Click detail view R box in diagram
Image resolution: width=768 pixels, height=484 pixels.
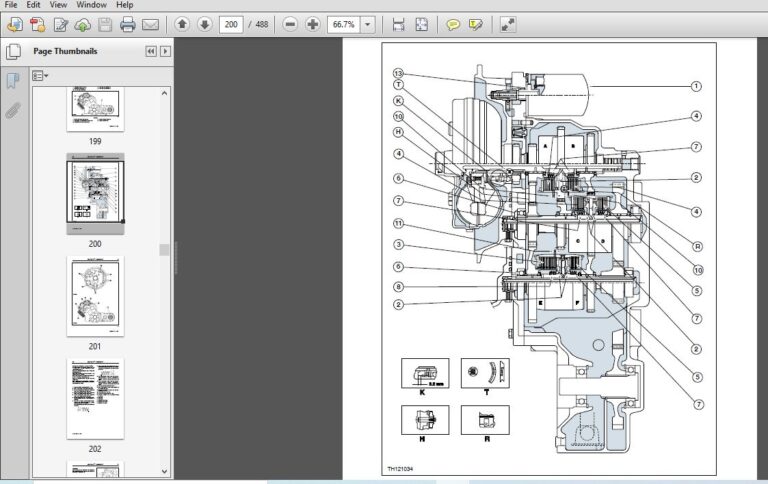tap(485, 420)
